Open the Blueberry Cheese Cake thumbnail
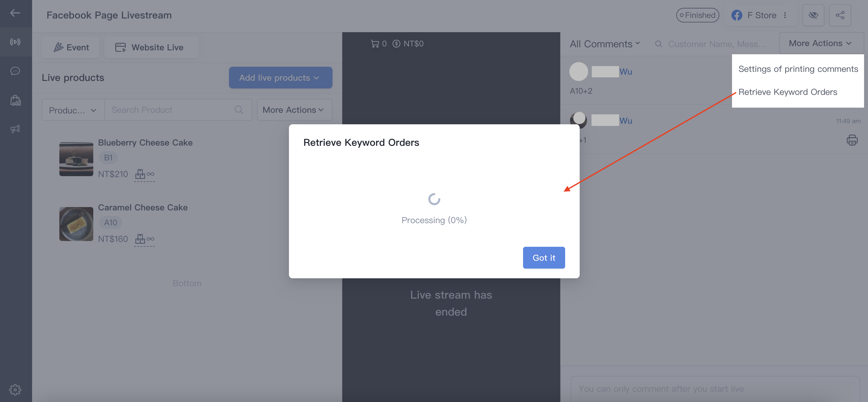868x402 pixels. pos(76,159)
